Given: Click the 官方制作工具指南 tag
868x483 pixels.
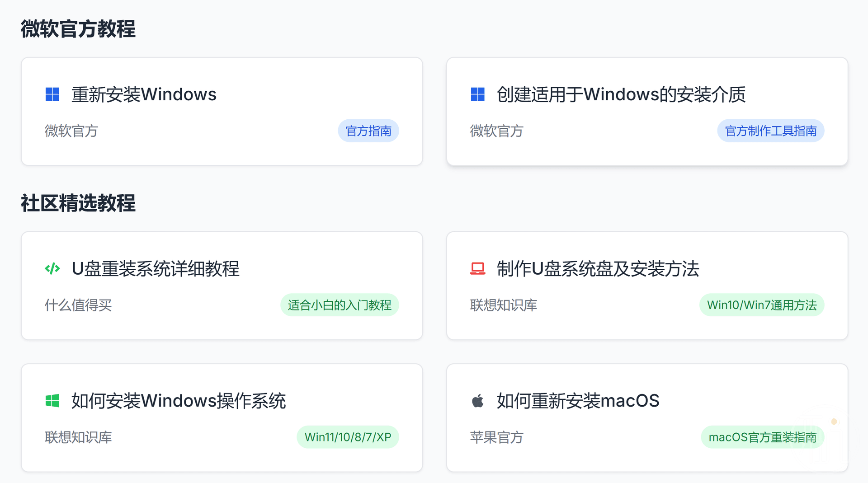Looking at the screenshot, I should [x=771, y=131].
